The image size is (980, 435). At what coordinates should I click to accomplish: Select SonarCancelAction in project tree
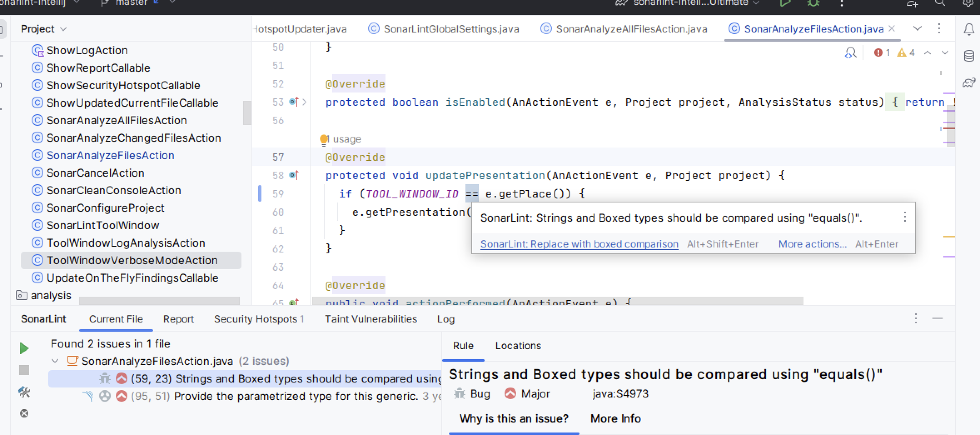[95, 173]
